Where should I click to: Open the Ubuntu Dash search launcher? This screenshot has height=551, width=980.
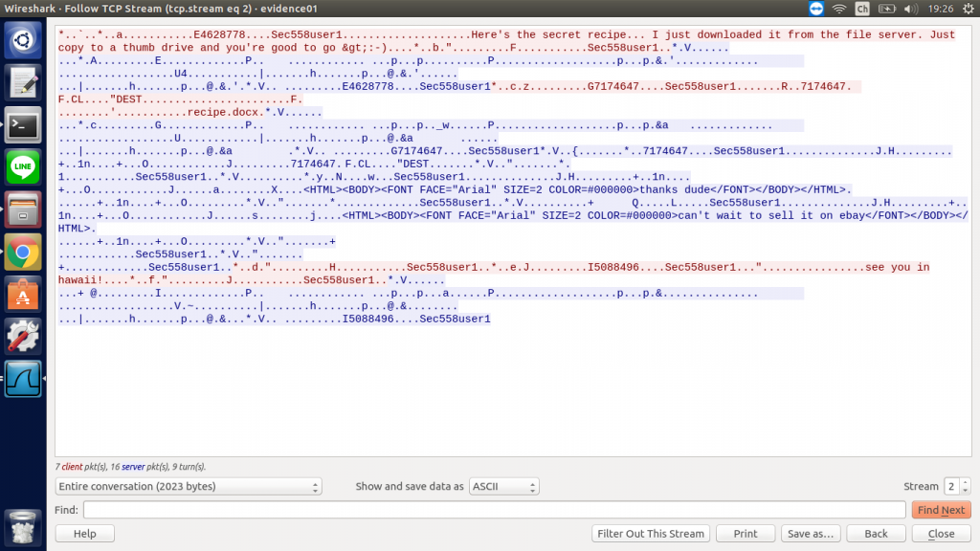pyautogui.click(x=23, y=40)
